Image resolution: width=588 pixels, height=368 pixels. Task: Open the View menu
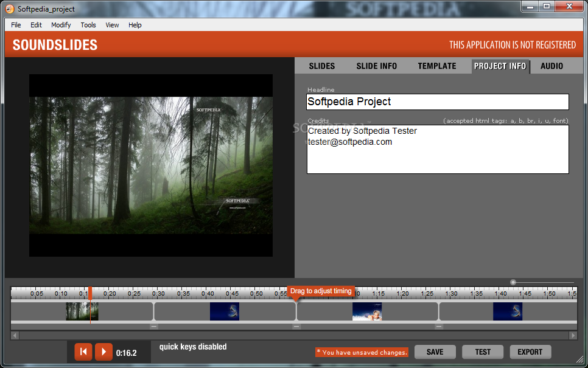coord(112,25)
